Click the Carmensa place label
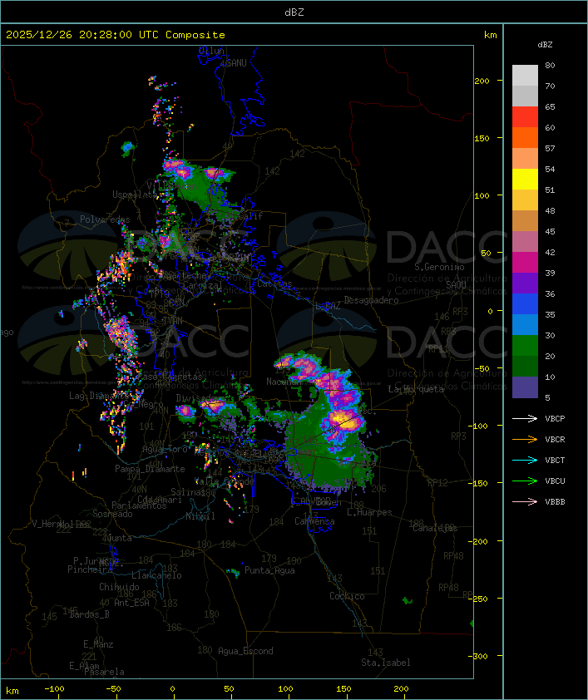Image resolution: width=588 pixels, height=700 pixels. pos(314,521)
